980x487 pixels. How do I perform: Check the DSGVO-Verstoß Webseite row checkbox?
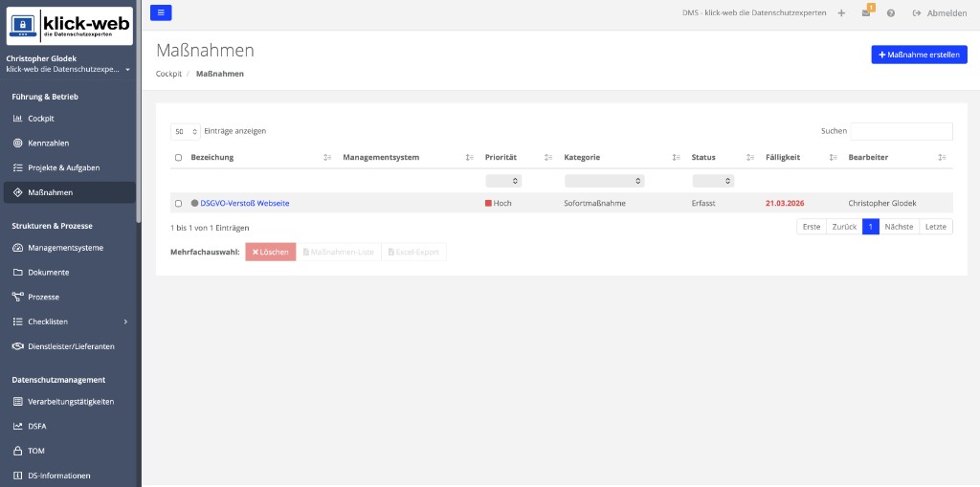(178, 203)
